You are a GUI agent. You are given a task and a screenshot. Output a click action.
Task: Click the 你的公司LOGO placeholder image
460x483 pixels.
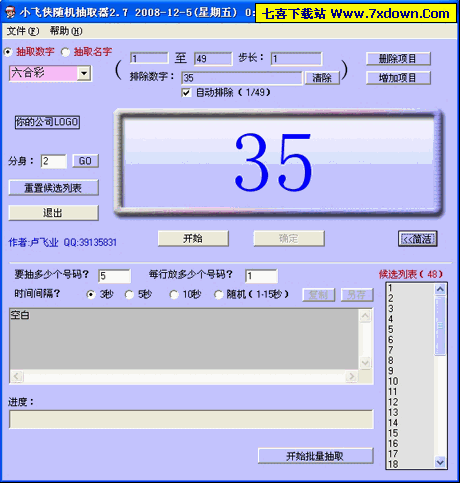tap(47, 122)
